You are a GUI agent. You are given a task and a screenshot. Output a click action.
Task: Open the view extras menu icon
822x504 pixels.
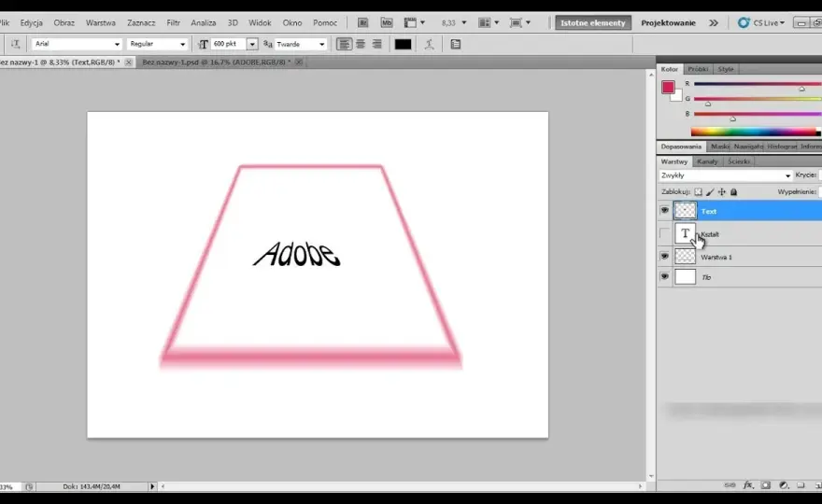(414, 23)
